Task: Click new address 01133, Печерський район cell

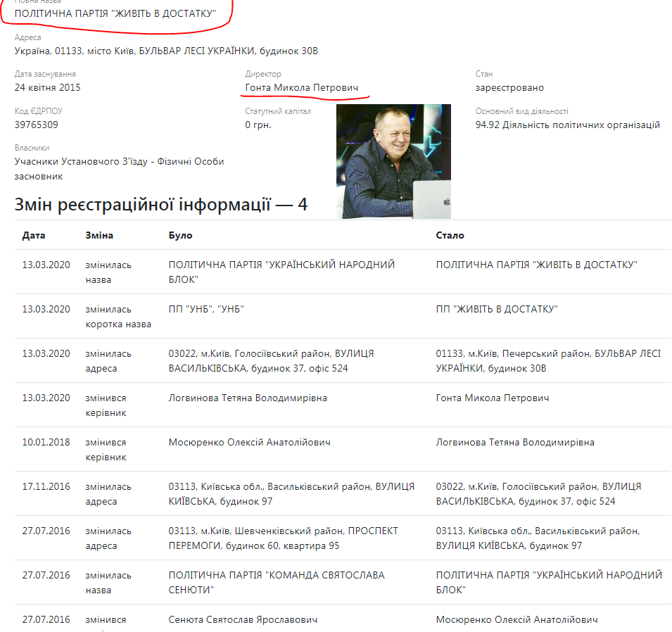Action: 548,360
